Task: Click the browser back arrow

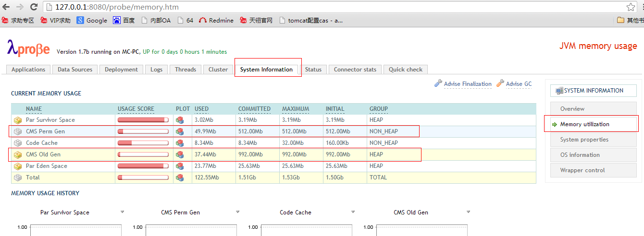Action: (x=6, y=7)
